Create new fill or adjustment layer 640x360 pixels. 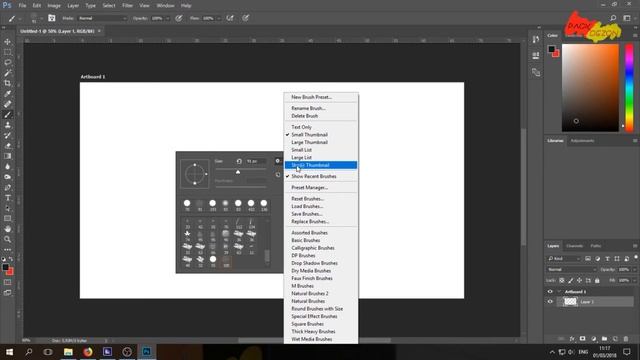[x=593, y=339]
